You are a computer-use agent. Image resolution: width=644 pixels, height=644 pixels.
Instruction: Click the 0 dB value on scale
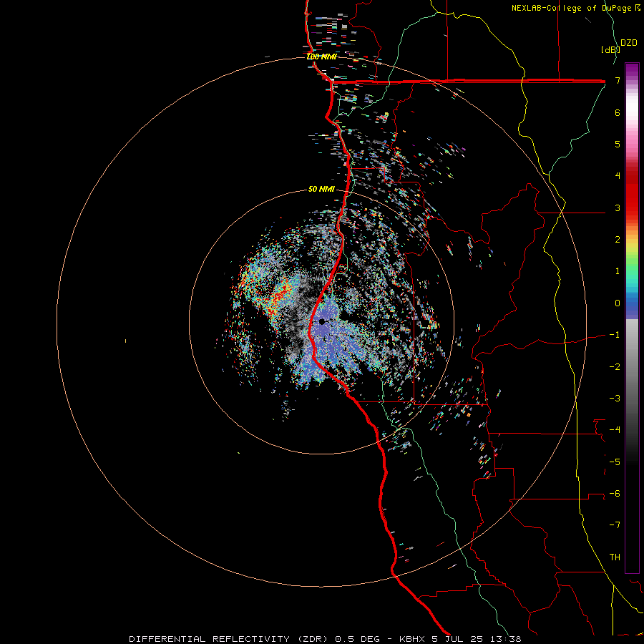618,303
